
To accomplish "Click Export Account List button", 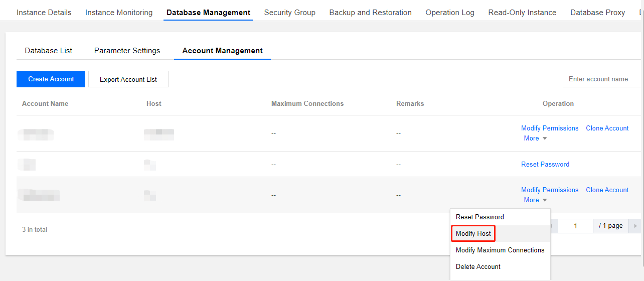I will pyautogui.click(x=128, y=79).
